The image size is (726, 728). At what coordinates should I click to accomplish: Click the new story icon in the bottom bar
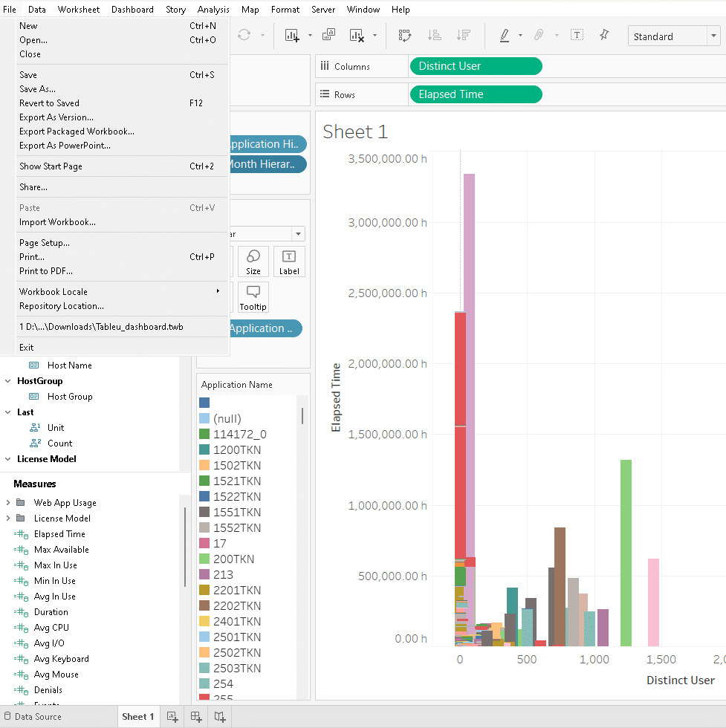coord(220,717)
